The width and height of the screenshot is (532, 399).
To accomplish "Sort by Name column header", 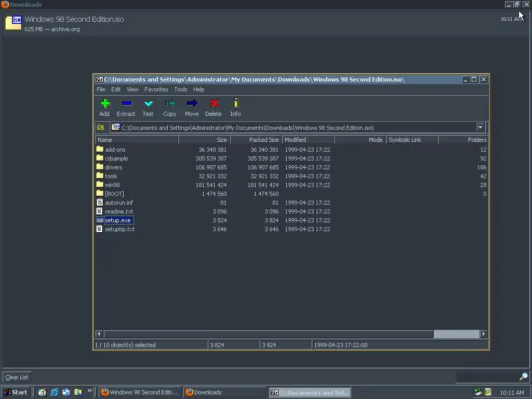I will pos(137,140).
